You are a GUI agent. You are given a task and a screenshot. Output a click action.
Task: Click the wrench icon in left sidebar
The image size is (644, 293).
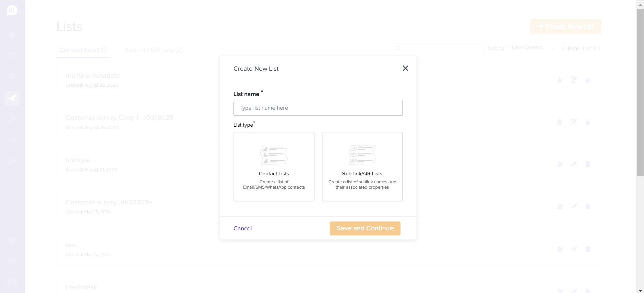point(12,119)
